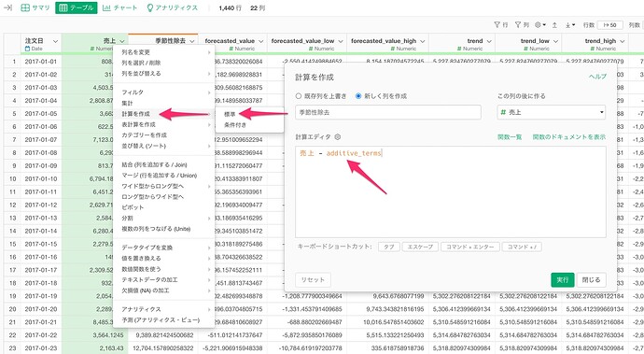Choose カテゴリーを作成 from the menu
Screen dimensions: 644x354
[x=163, y=135]
